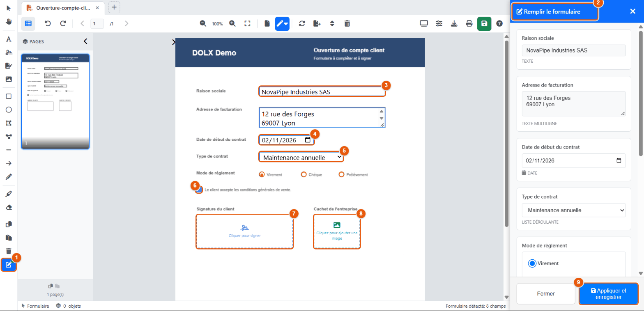This screenshot has height=311, width=644.
Task: Open date picker calendar in the side panel
Action: tap(619, 160)
